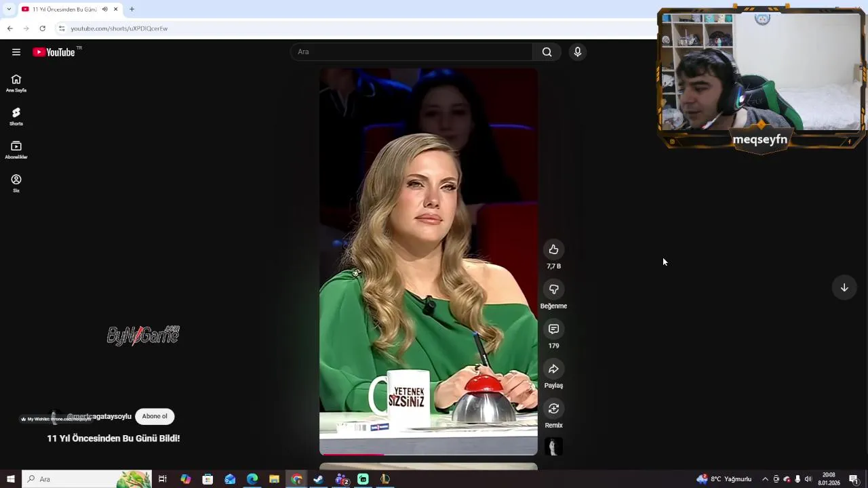This screenshot has width=868, height=488.
Task: Open a new browser tab
Action: [x=132, y=9]
